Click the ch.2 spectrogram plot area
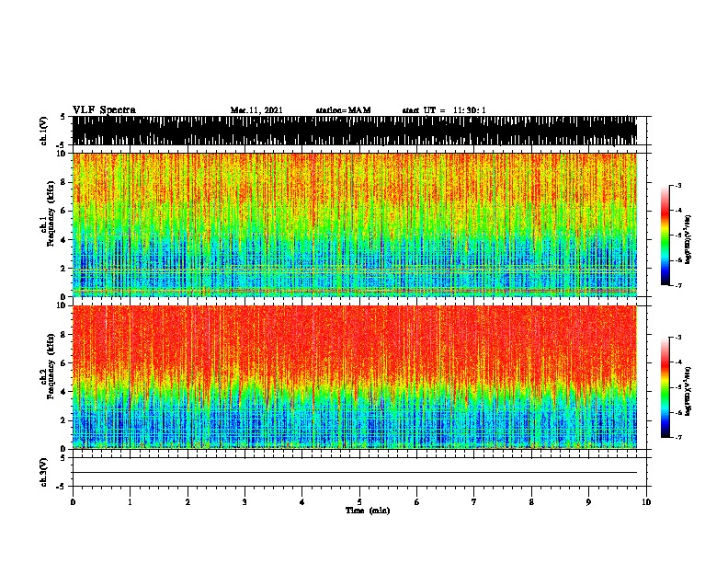The image size is (728, 563). [x=355, y=377]
